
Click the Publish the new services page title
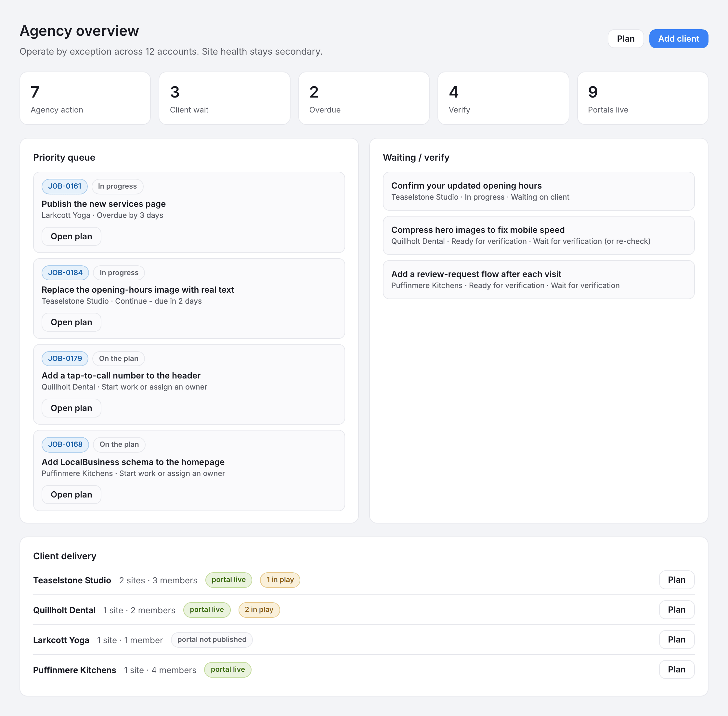104,204
